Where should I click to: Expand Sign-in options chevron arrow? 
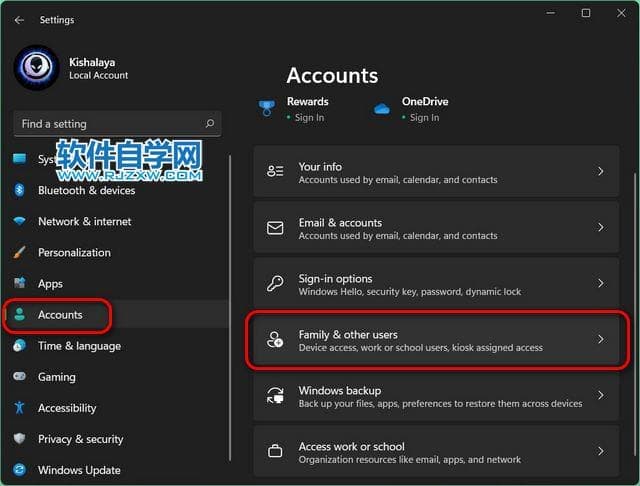click(x=600, y=284)
